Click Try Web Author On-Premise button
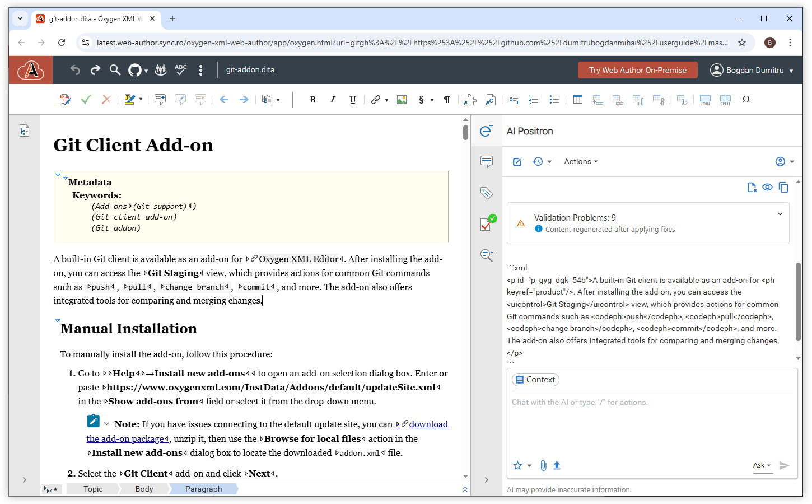The height and width of the screenshot is (504, 812). (x=637, y=70)
